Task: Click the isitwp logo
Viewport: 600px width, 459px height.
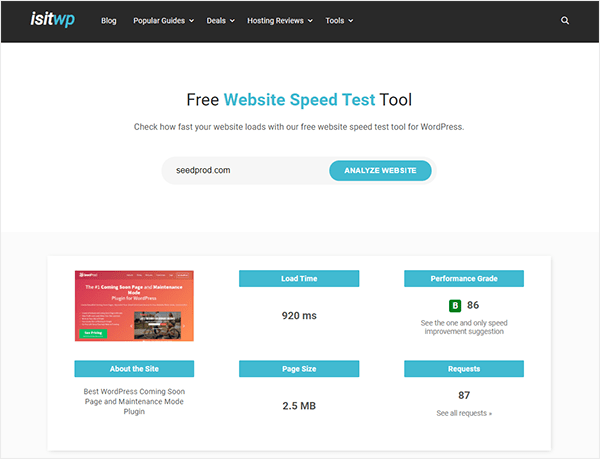Action: tap(52, 20)
